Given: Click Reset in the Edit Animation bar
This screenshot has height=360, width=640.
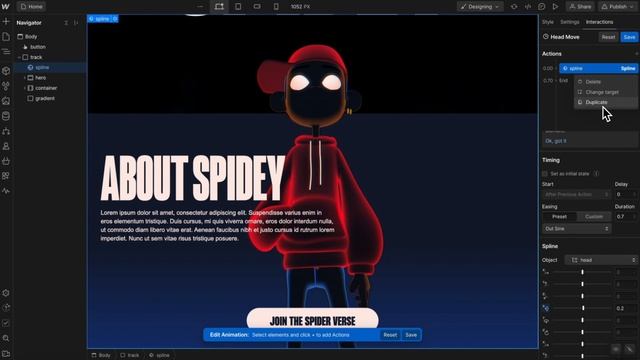Looking at the screenshot, I should click(390, 335).
